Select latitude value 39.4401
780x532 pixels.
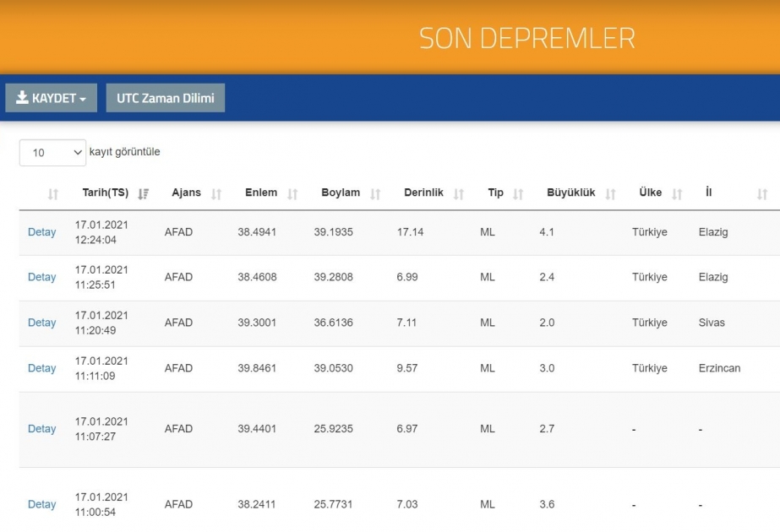coord(257,429)
